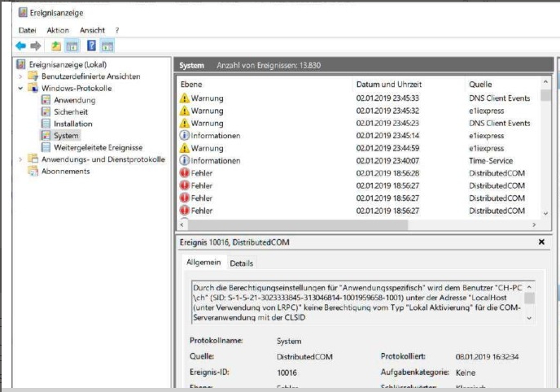The height and width of the screenshot is (392, 560).
Task: Click Protokollname value System
Action: [x=289, y=342]
